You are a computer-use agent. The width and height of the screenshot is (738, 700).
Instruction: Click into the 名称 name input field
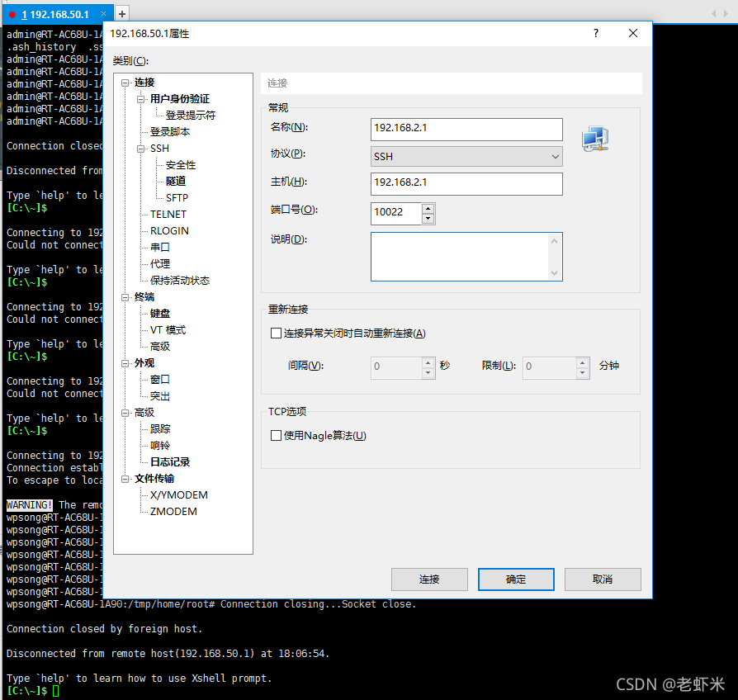[466, 129]
